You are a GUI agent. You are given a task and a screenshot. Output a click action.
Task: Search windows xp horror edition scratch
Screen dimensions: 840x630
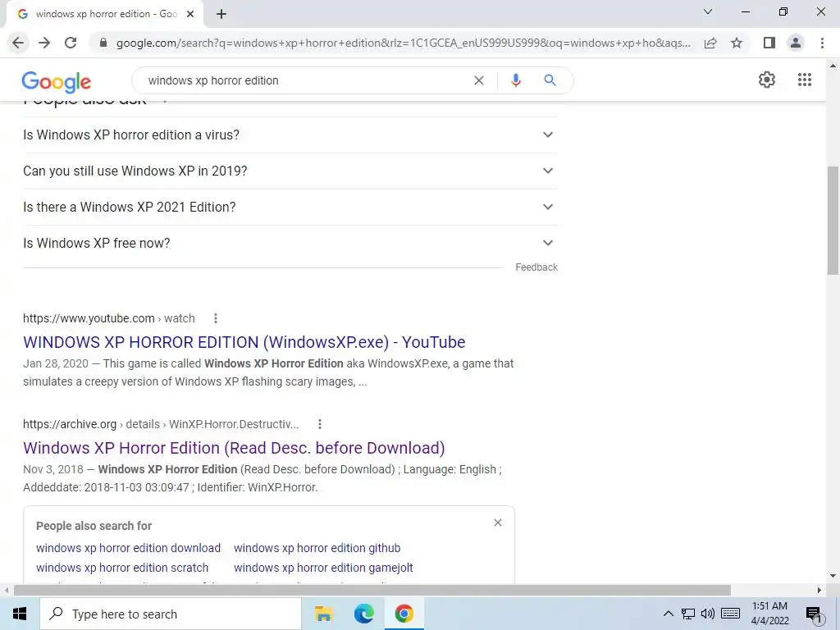point(122,568)
